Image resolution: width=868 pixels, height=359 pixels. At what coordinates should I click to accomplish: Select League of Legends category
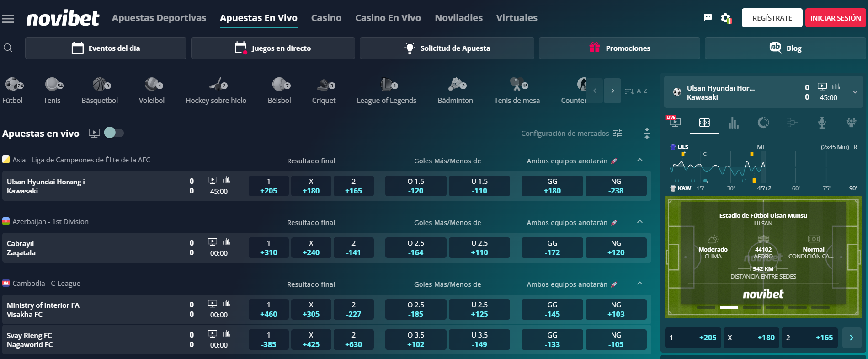coord(387,91)
